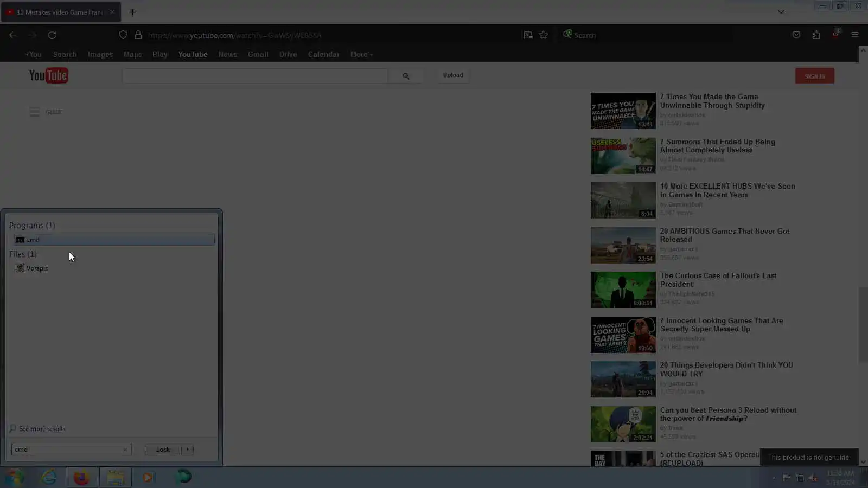Click the Windows Start orb

point(15,477)
